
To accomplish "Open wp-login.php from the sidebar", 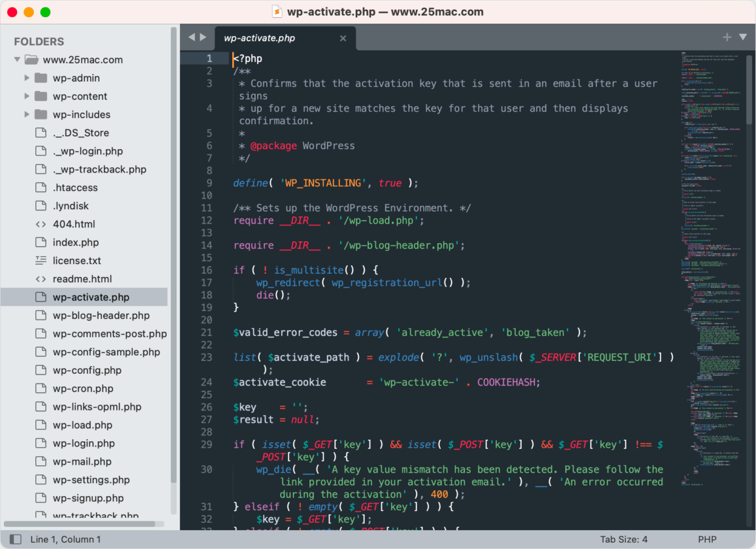I will [84, 443].
